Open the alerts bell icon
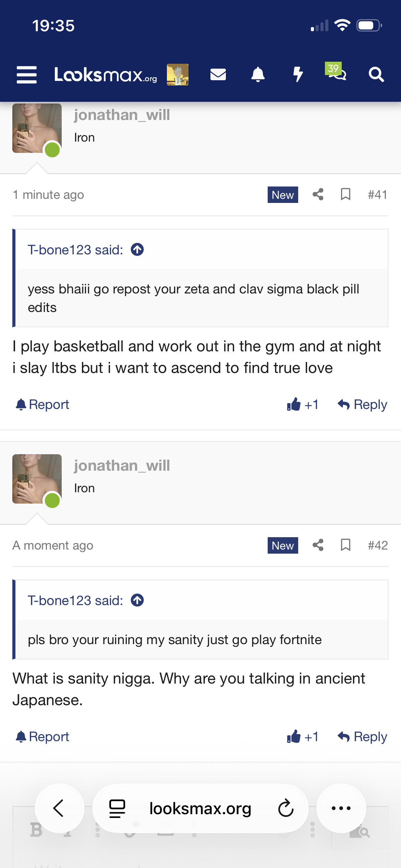The image size is (401, 868). tap(258, 74)
